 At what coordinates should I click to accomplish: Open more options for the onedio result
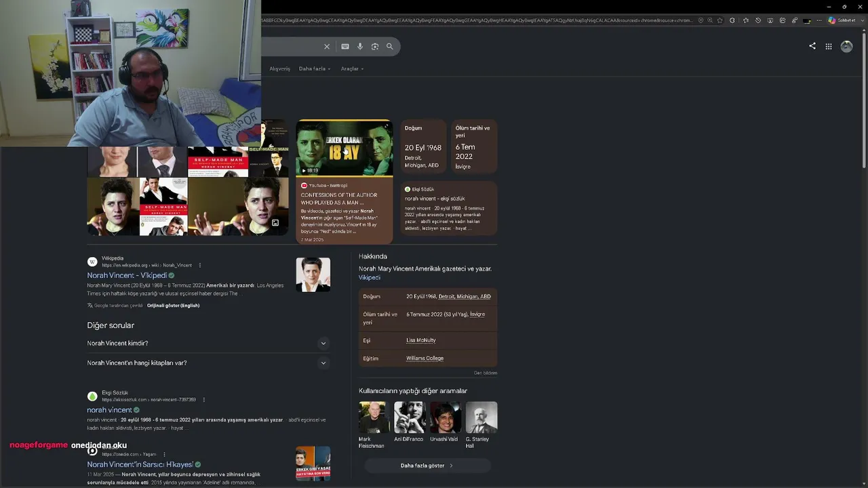point(164,455)
